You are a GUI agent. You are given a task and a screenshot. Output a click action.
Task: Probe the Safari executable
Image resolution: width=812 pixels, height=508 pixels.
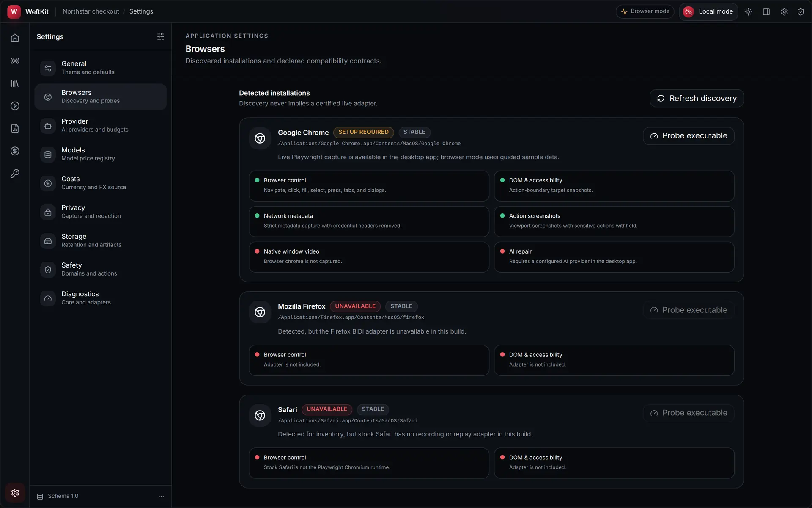coord(689,413)
